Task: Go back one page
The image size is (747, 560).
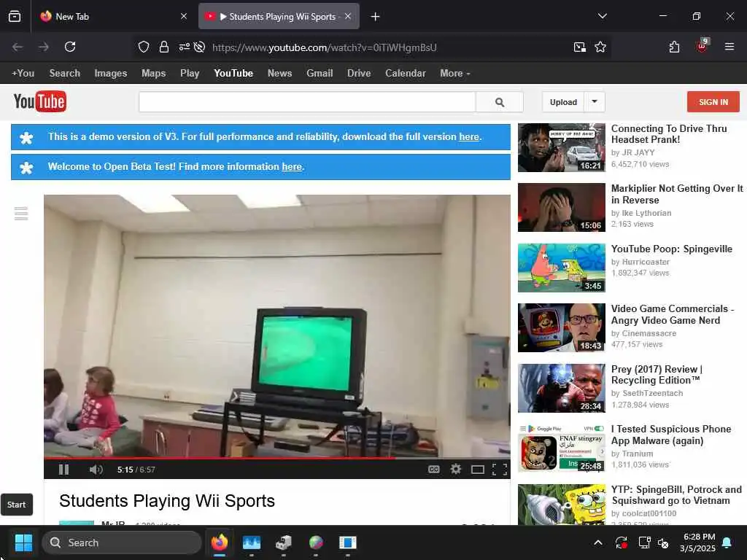Action: [18, 47]
